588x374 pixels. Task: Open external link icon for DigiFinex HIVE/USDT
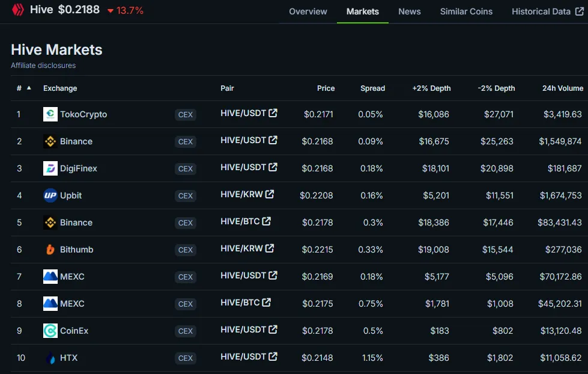pyautogui.click(x=273, y=167)
